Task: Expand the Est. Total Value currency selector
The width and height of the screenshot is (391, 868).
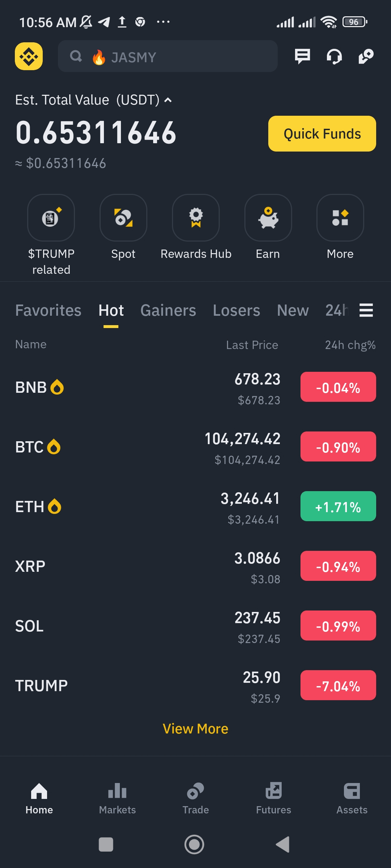Action: click(x=168, y=100)
